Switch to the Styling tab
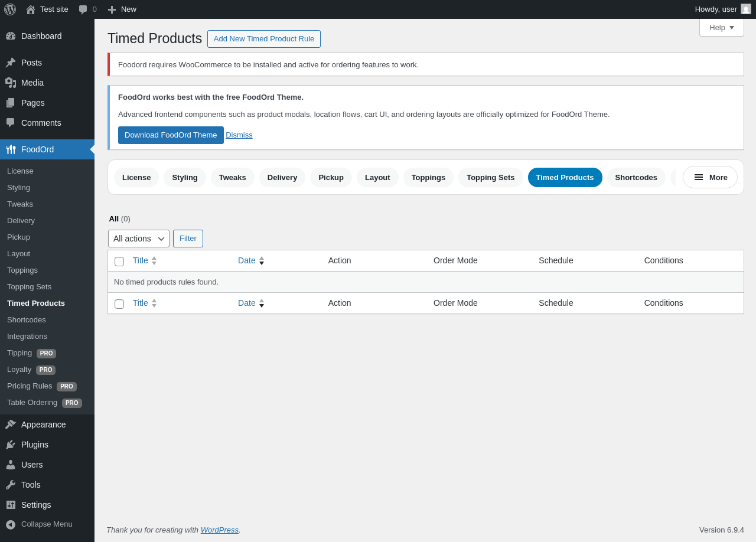This screenshot has width=756, height=542. click(x=185, y=177)
